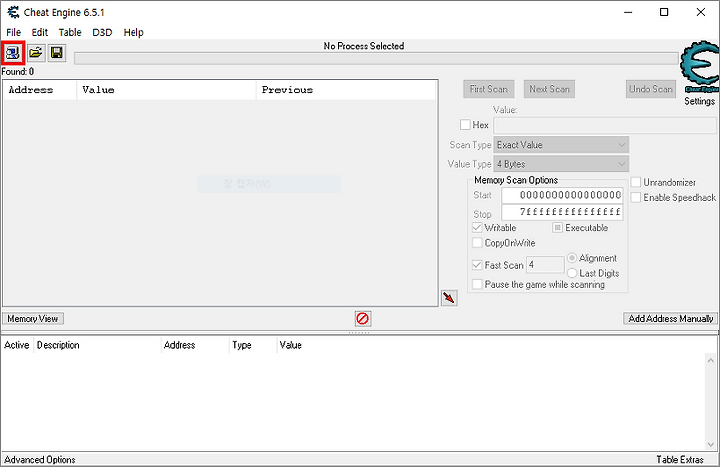The image size is (720, 467).
Task: Click the cheat table scroll down arrow
Action: pos(711,444)
